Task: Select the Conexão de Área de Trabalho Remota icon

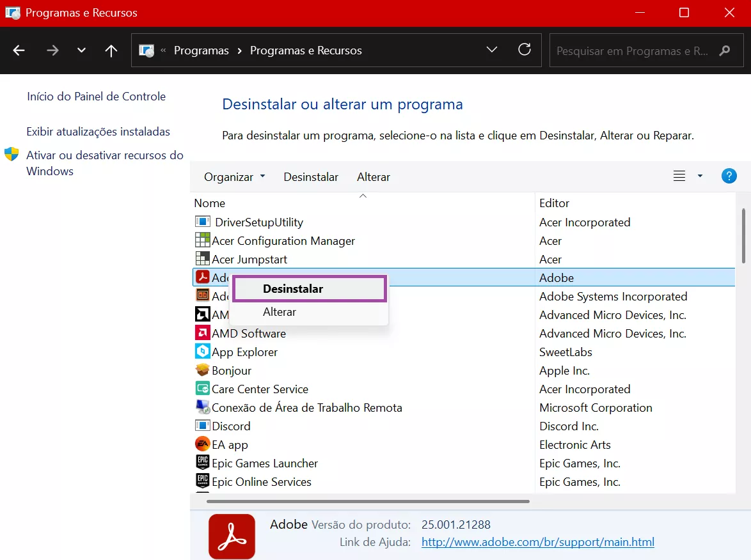Action: 202,407
